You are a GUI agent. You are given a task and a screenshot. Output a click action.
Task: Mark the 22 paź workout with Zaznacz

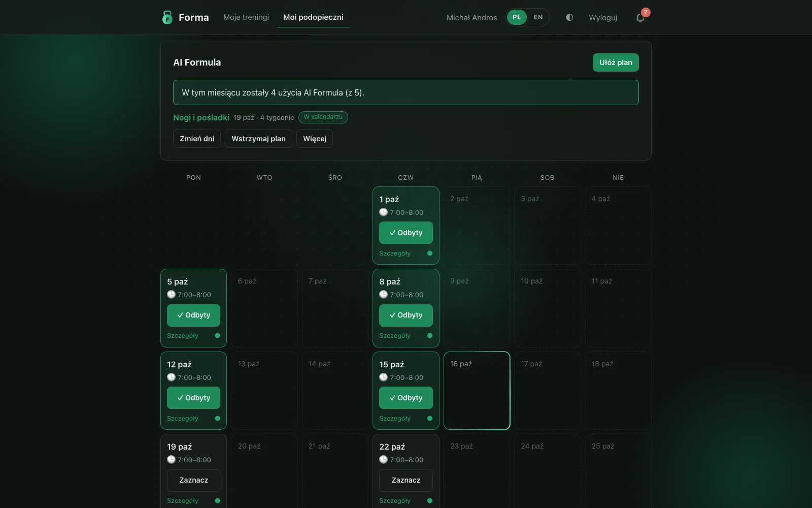(x=406, y=480)
